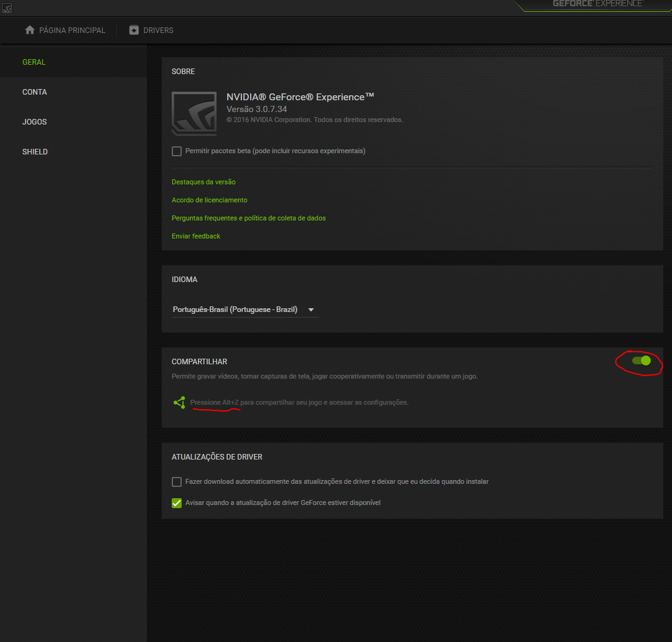Open the Acordo de licenciamento link

[x=209, y=200]
